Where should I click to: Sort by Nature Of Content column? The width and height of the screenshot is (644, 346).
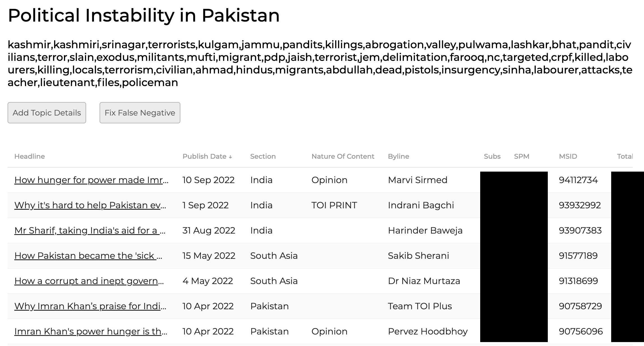click(343, 156)
